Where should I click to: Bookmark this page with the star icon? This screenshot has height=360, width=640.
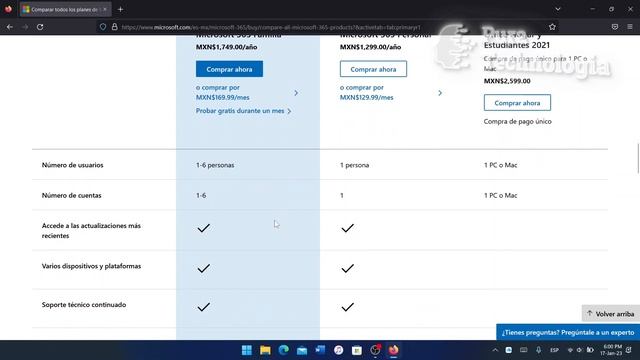552,27
